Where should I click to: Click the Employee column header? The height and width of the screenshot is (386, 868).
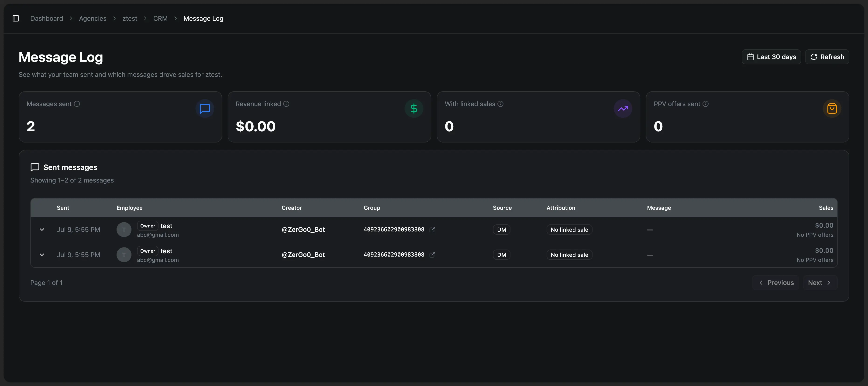click(129, 208)
